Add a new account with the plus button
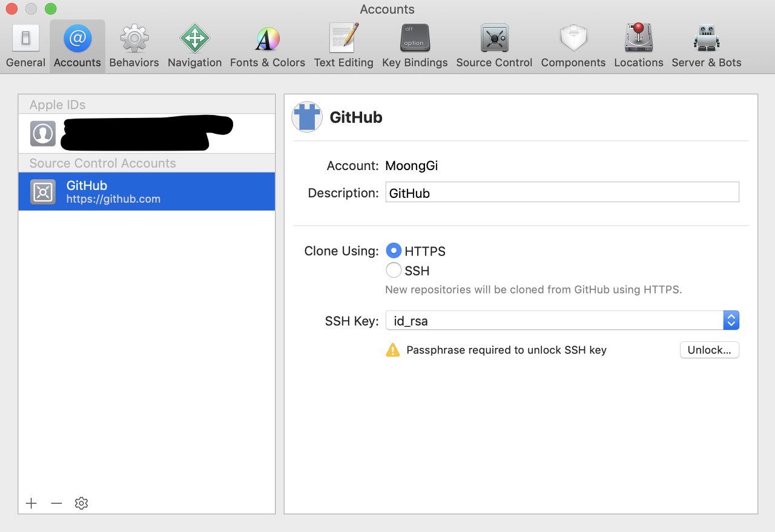The height and width of the screenshot is (532, 775). [x=31, y=503]
